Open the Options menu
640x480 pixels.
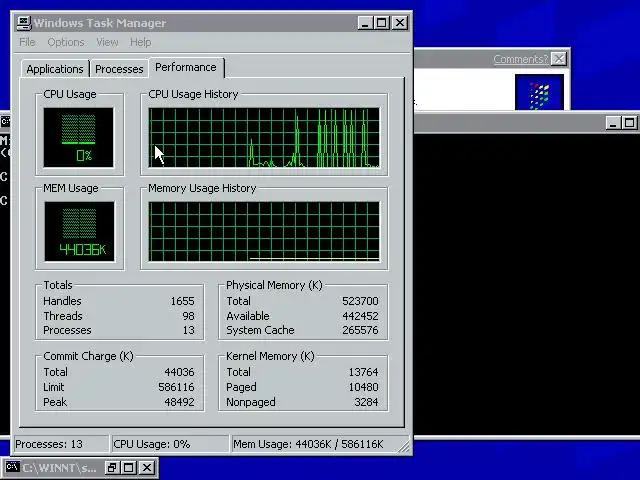click(66, 42)
